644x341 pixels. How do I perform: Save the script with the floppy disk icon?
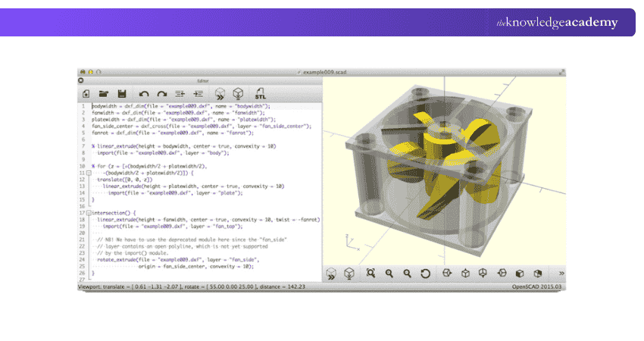pyautogui.click(x=120, y=93)
